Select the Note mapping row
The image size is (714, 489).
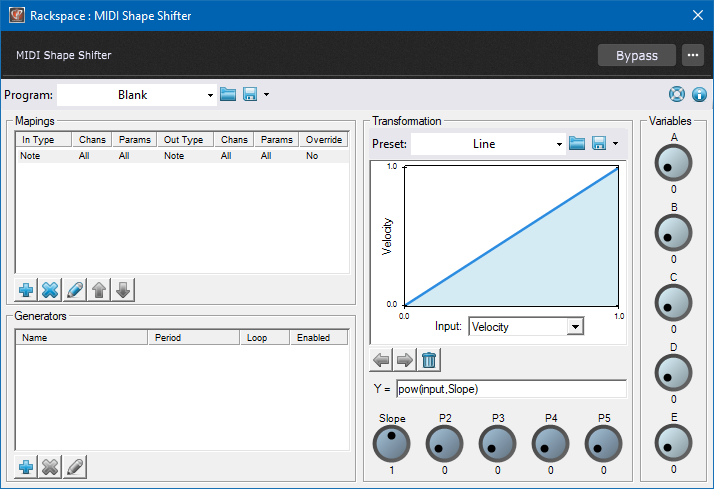182,156
